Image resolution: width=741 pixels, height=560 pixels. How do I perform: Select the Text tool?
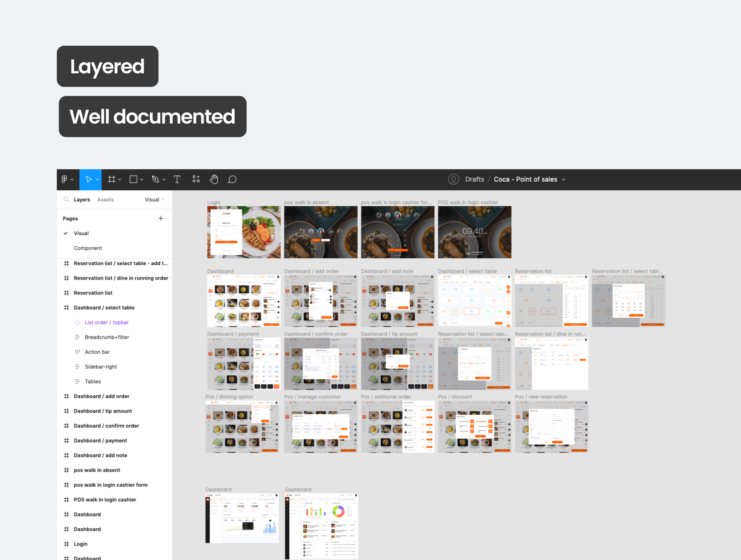tap(177, 180)
